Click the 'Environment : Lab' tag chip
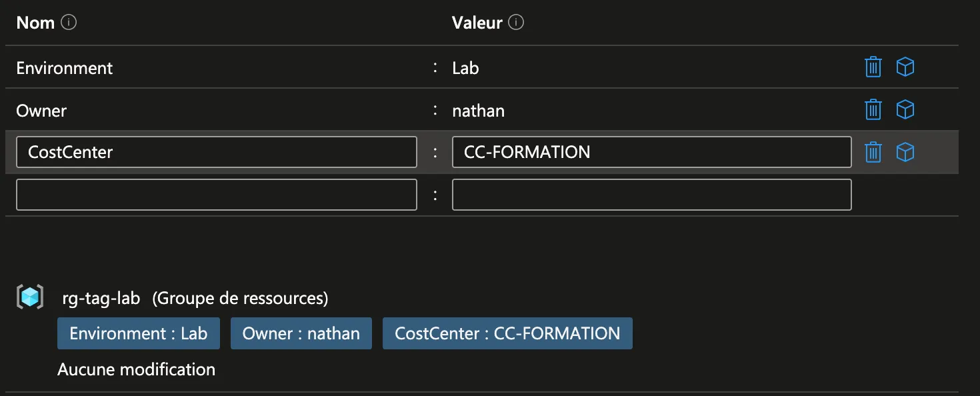This screenshot has width=980, height=396. [x=139, y=333]
